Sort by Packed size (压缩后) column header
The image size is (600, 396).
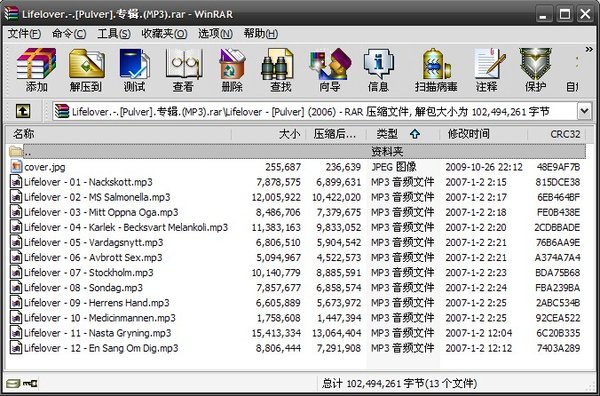point(336,134)
